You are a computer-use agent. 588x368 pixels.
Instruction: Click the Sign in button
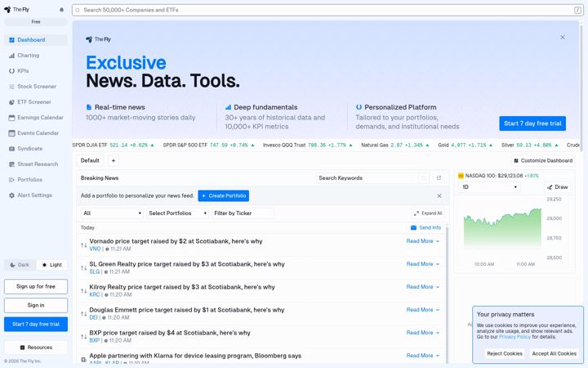(36, 305)
